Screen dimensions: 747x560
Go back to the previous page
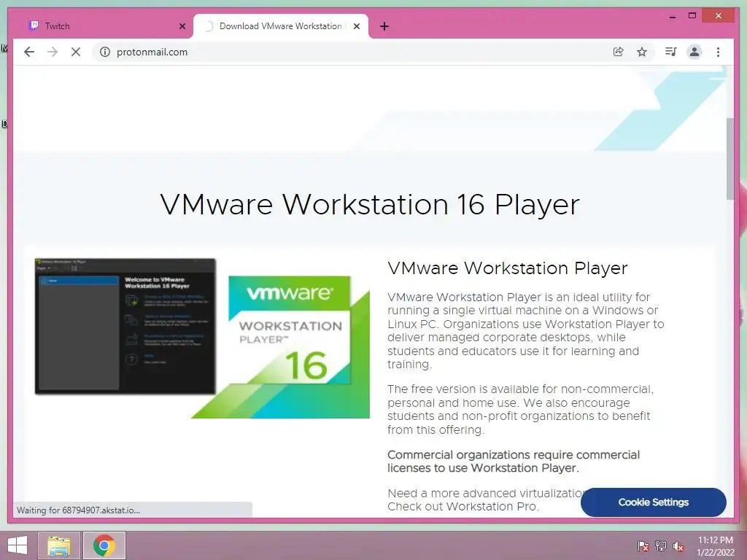tap(29, 52)
